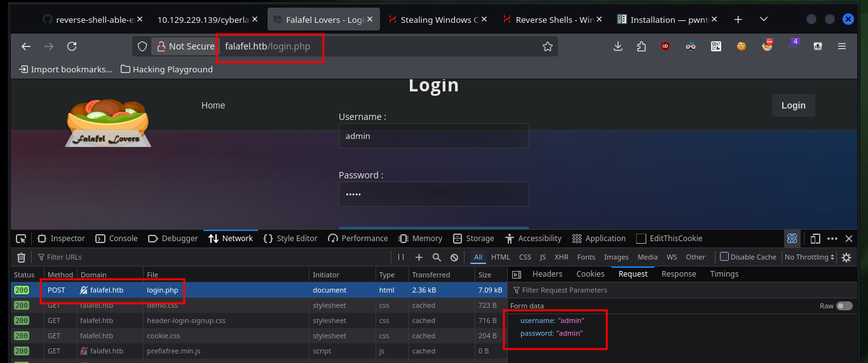Switch to the Response tab
The height and width of the screenshot is (363, 868).
pos(679,274)
